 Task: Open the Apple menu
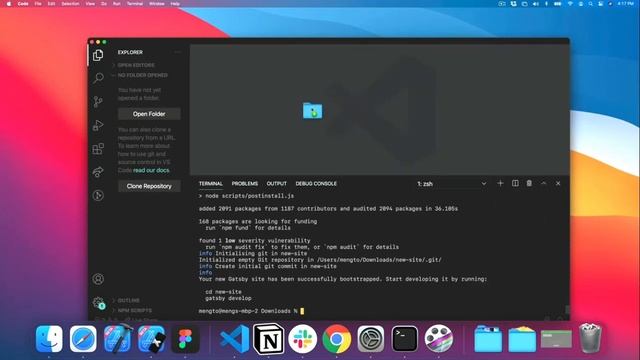(9, 4)
